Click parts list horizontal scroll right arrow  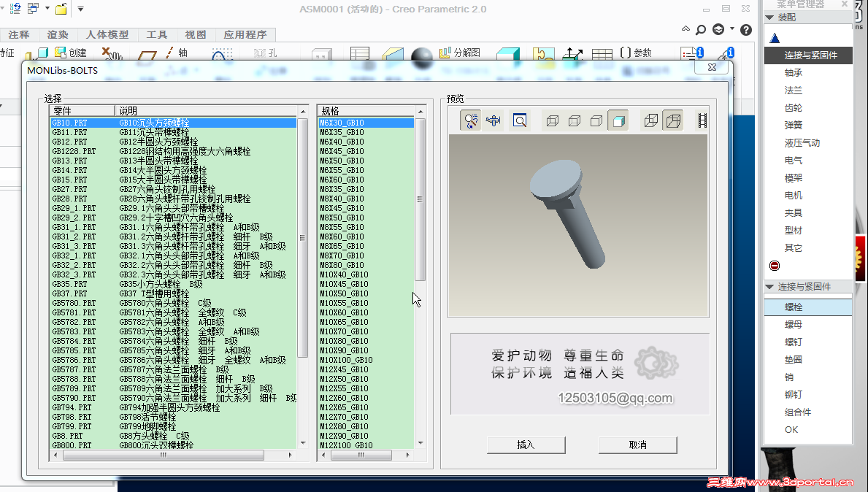click(291, 456)
